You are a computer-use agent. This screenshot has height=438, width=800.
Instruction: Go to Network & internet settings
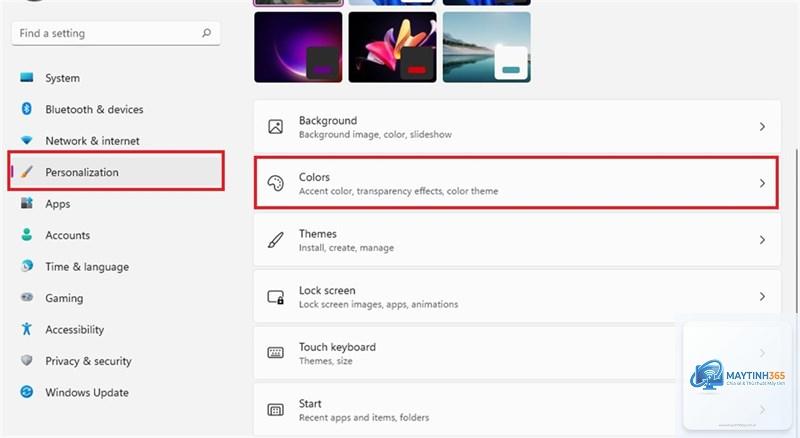point(116,140)
